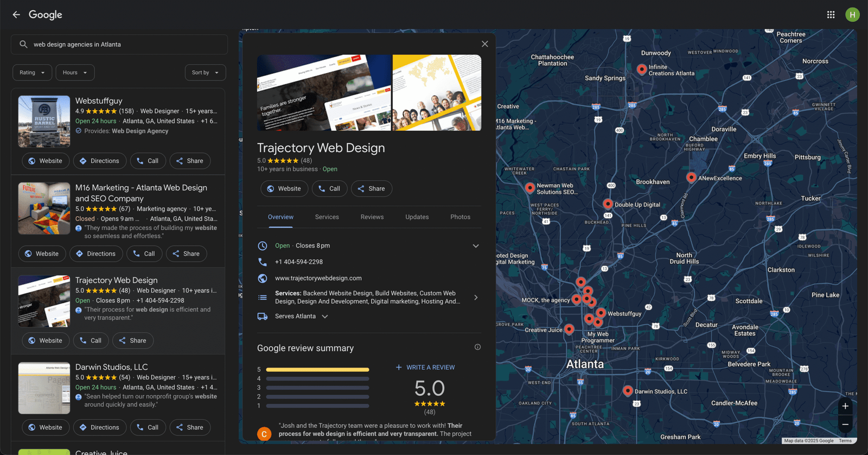The image size is (868, 455).
Task: Open the Sort by dropdown
Action: [x=205, y=73]
